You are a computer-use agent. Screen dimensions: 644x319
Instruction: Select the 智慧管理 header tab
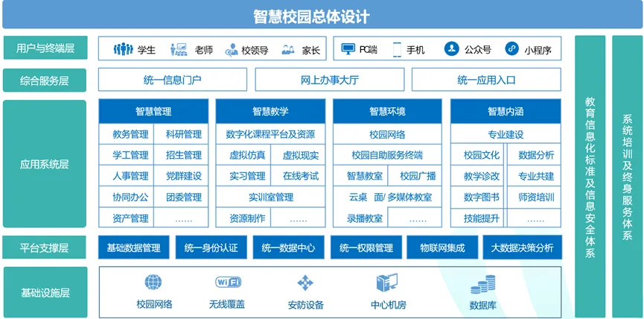tap(153, 111)
